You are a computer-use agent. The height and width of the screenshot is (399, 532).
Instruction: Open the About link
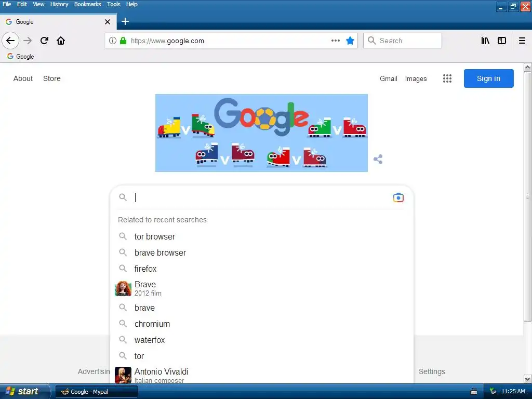tap(23, 78)
